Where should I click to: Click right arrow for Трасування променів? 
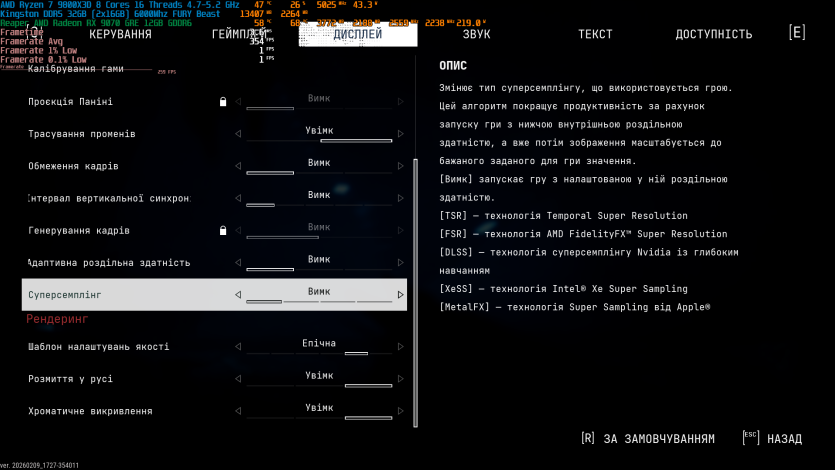pos(400,134)
